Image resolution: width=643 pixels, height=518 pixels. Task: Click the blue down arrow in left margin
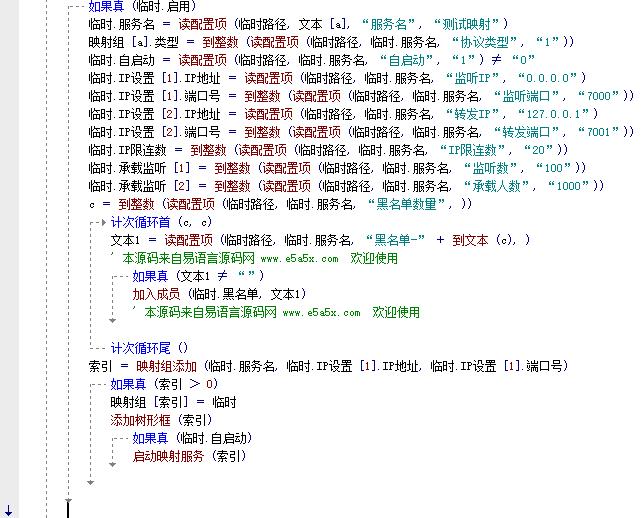tap(8, 511)
